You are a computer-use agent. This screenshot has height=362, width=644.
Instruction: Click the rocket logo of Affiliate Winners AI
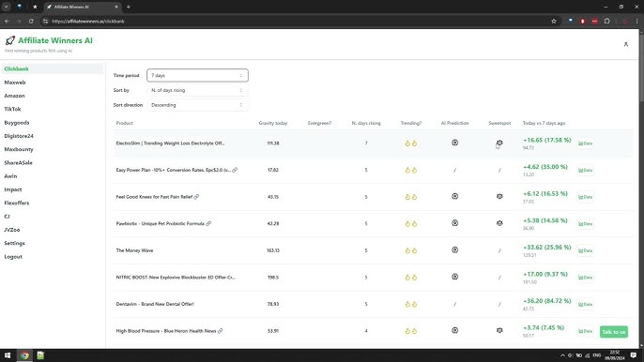click(10, 40)
